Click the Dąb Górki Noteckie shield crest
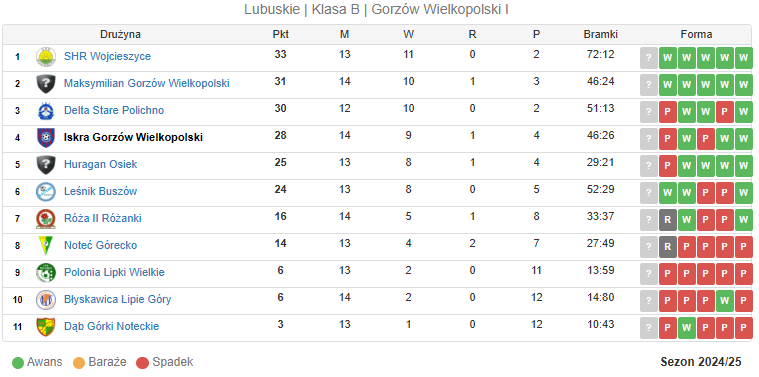 [46, 327]
